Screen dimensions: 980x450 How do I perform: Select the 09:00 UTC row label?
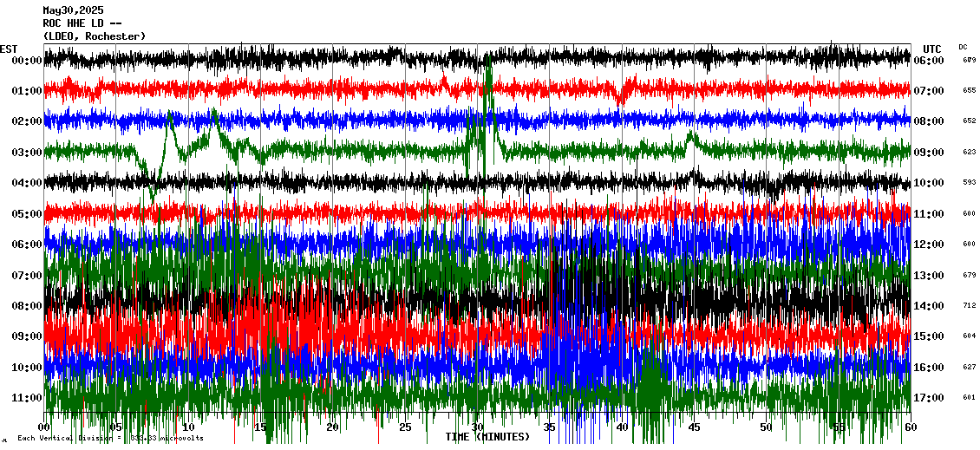click(934, 153)
